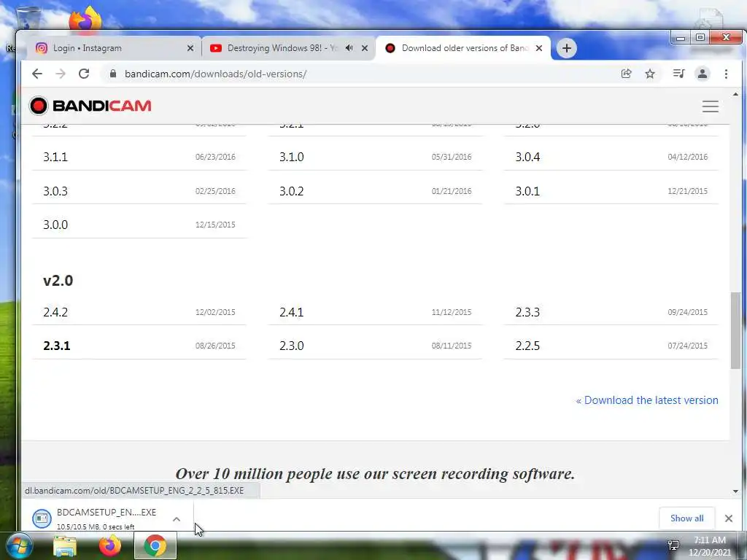Open a new browser tab
This screenshot has width=747, height=560.
[x=566, y=48]
